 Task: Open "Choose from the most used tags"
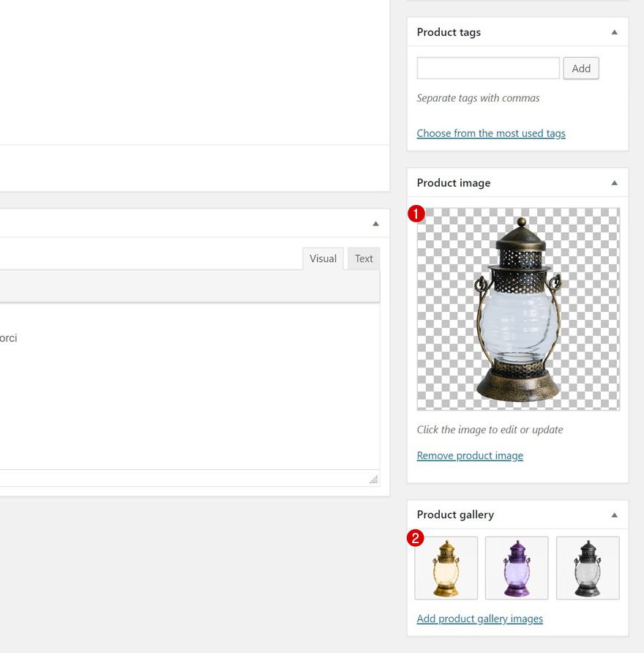(491, 133)
